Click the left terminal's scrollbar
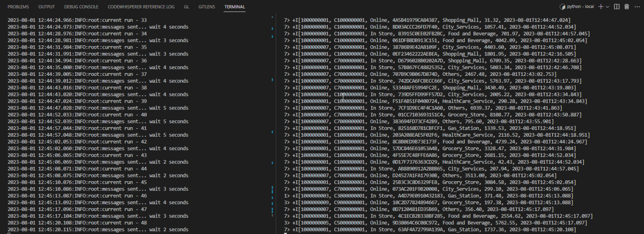 (x=273, y=126)
